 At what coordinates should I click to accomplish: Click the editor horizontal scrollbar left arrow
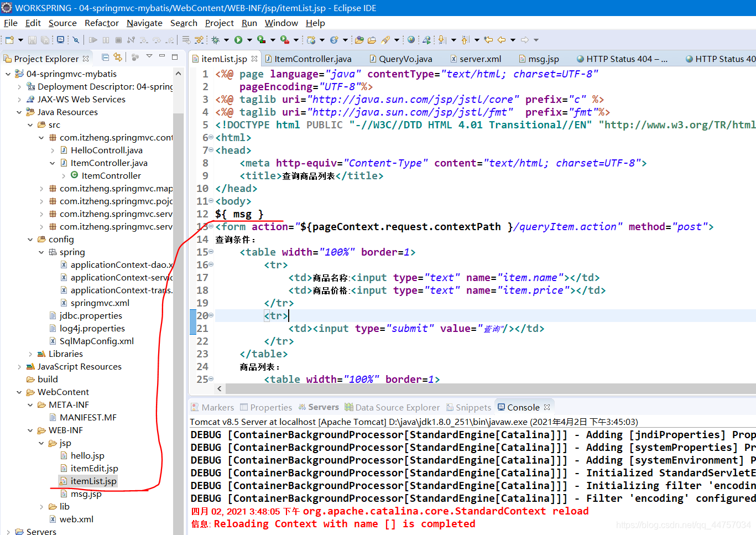[x=220, y=388]
